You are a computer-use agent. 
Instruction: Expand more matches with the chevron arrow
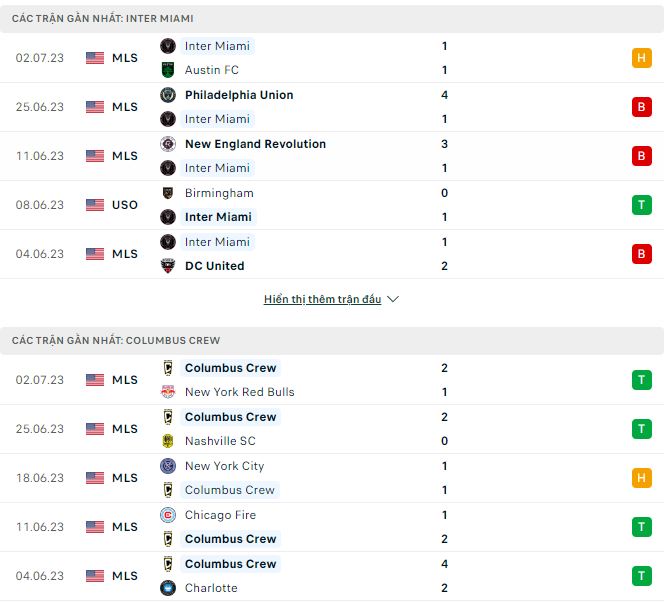click(393, 299)
